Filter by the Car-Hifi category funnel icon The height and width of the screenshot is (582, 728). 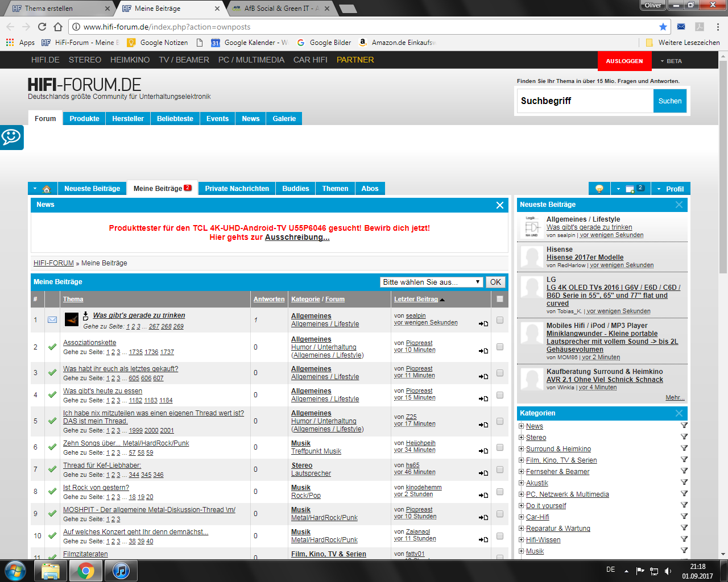click(x=684, y=517)
